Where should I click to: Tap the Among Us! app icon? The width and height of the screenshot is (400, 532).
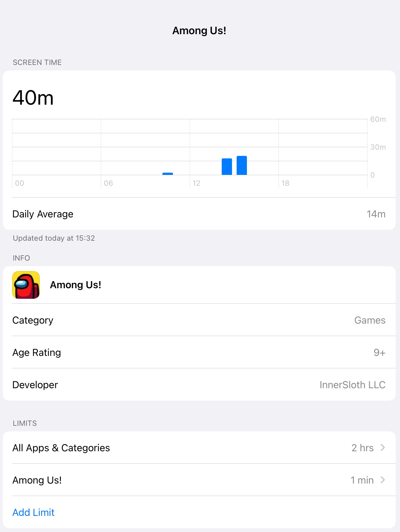pos(26,285)
